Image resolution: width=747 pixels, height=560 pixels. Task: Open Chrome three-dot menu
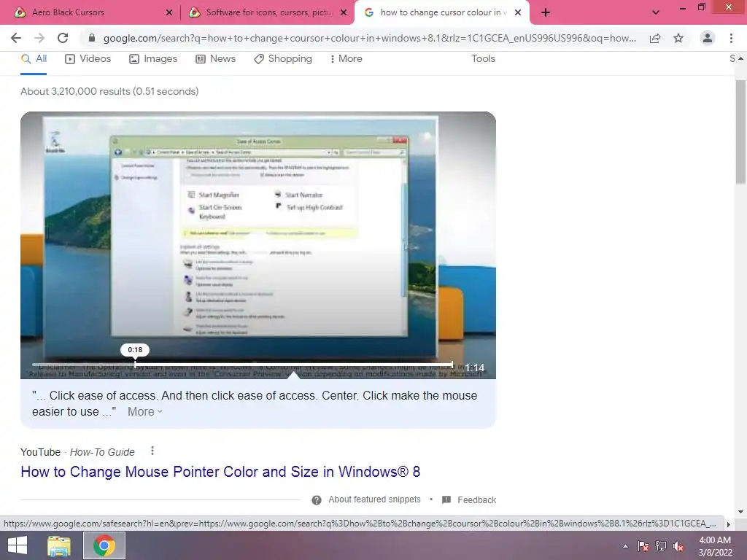tap(731, 38)
